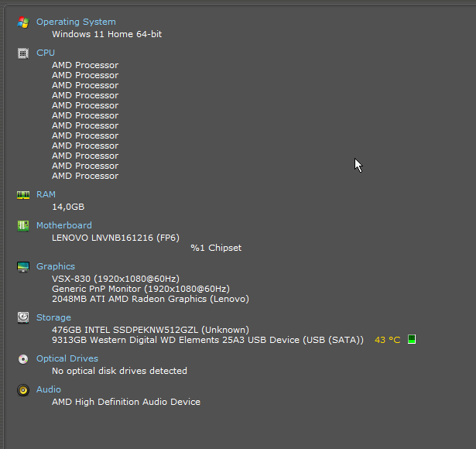This screenshot has height=449, width=476.
Task: Click the CPU chip icon
Action: click(x=23, y=53)
